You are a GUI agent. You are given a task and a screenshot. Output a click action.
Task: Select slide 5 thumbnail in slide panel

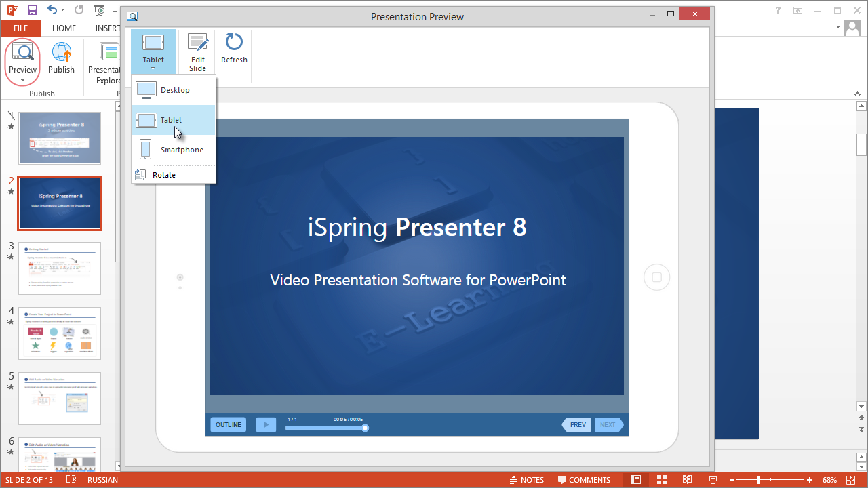[x=60, y=399]
